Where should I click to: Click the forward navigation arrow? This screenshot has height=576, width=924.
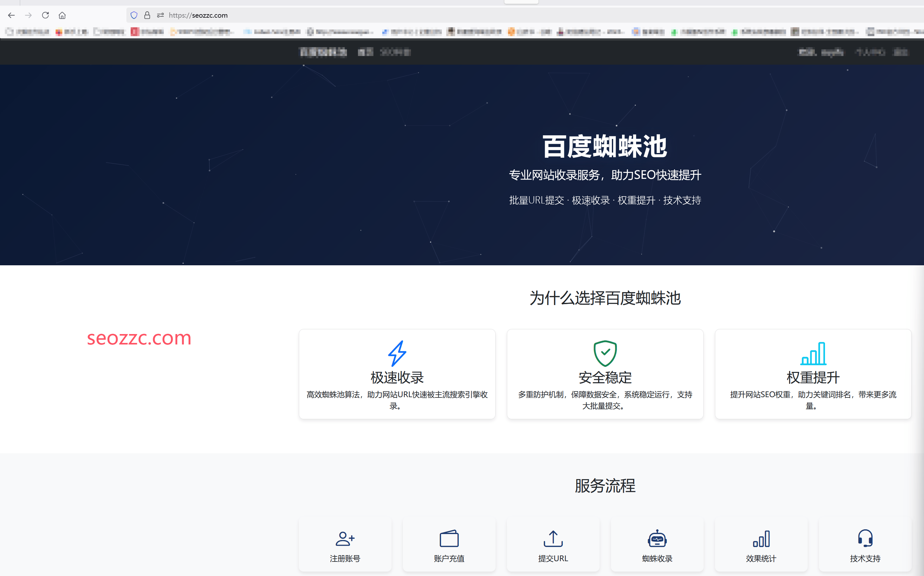28,15
